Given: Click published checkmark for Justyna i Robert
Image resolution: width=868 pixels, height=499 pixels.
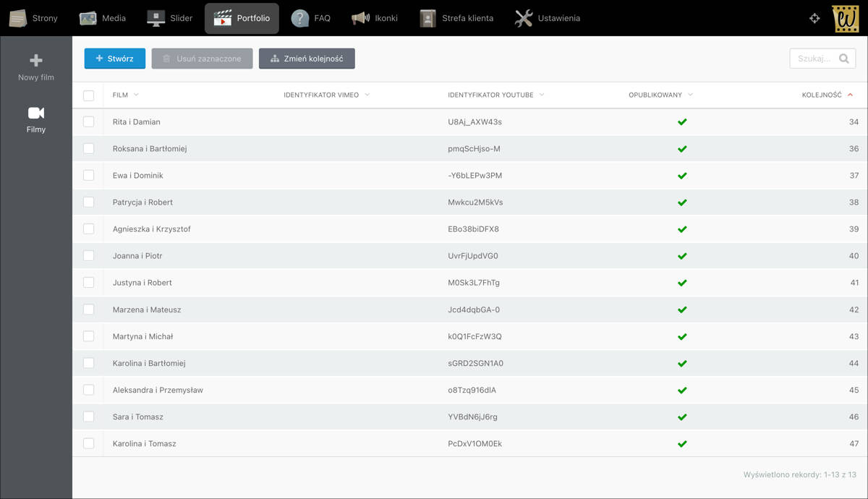Looking at the screenshot, I should click(x=681, y=282).
